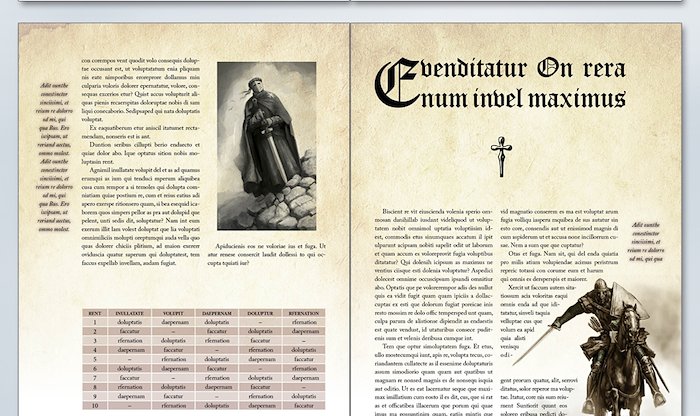Click the standing knight with sword illustration

[266, 147]
